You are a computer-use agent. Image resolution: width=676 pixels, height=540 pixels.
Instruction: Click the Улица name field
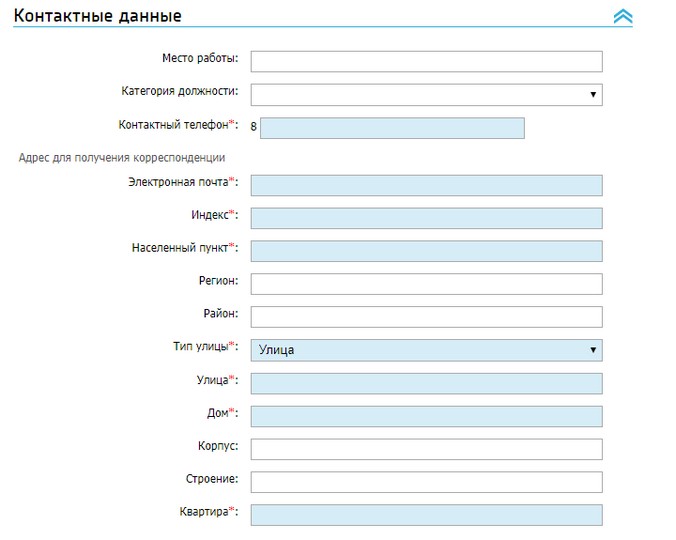[426, 384]
